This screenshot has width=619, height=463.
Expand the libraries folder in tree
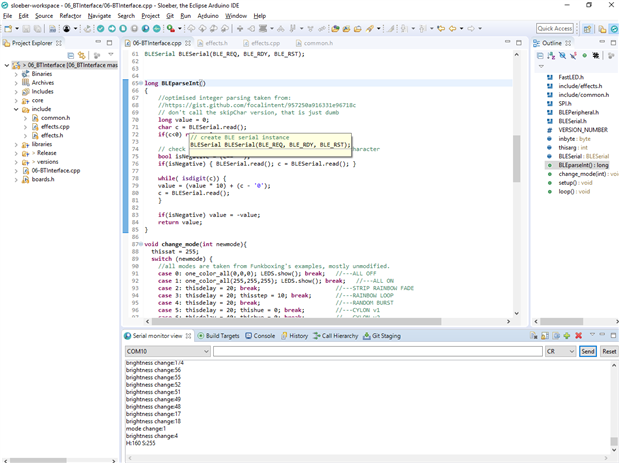coord(15,144)
